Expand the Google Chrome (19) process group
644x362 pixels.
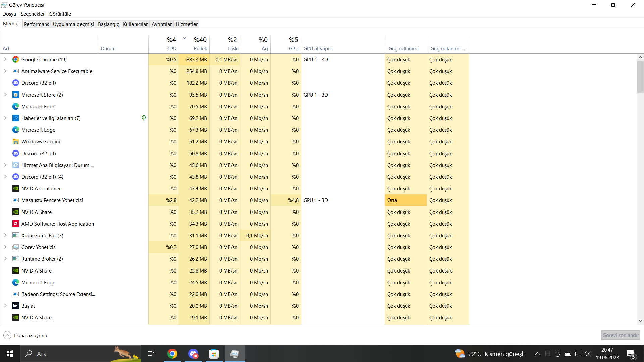click(x=5, y=59)
